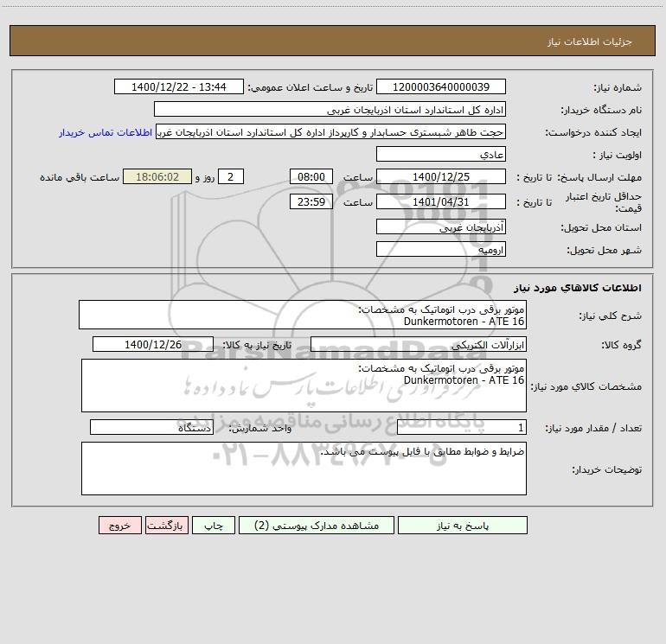This screenshot has height=644, width=666.
Task: Click the validity time field 23:59
Action: tap(311, 201)
